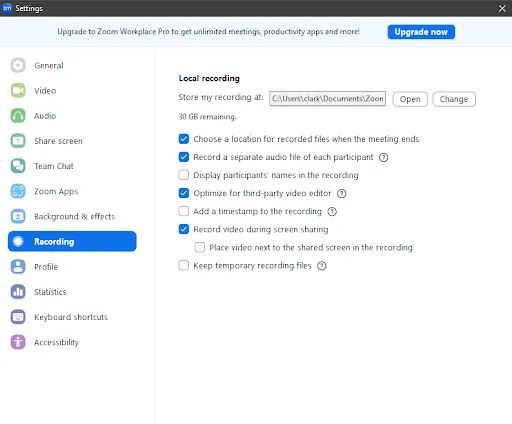Open the General settings tab
The width and height of the screenshot is (512, 424).
click(72, 65)
